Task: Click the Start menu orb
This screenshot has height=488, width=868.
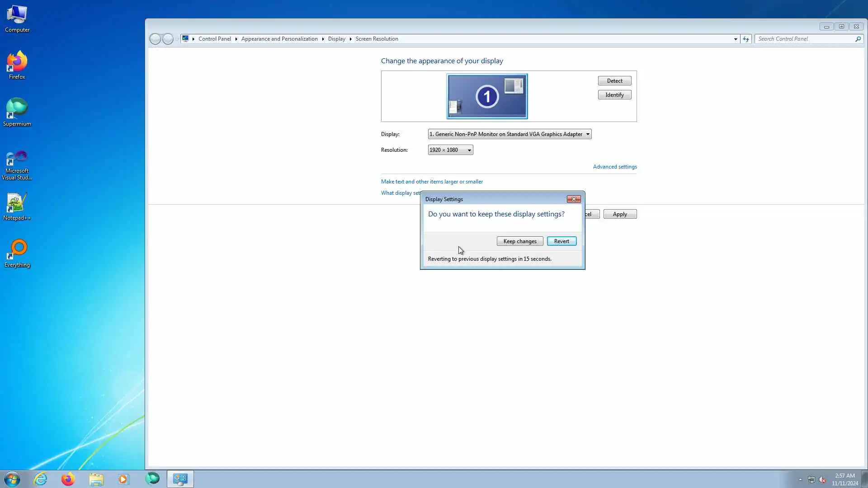Action: pyautogui.click(x=12, y=479)
